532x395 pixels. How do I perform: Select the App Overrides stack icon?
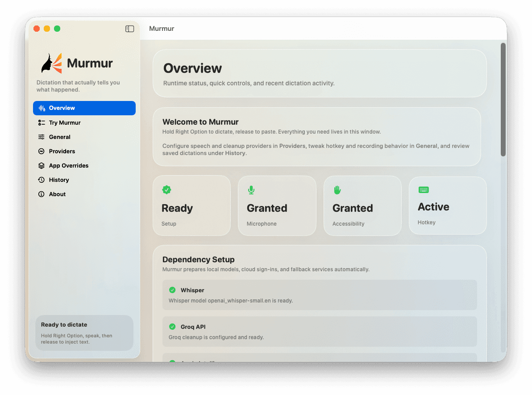point(42,165)
